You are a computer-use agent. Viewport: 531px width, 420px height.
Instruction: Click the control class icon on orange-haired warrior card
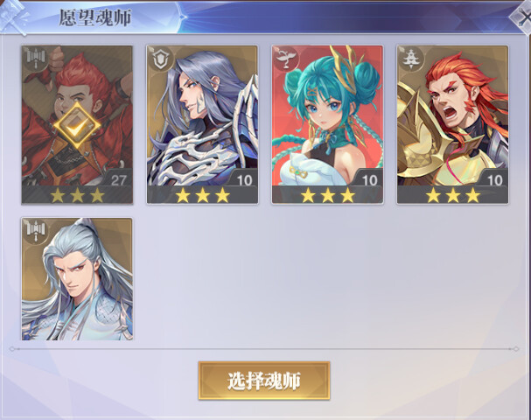(411, 59)
